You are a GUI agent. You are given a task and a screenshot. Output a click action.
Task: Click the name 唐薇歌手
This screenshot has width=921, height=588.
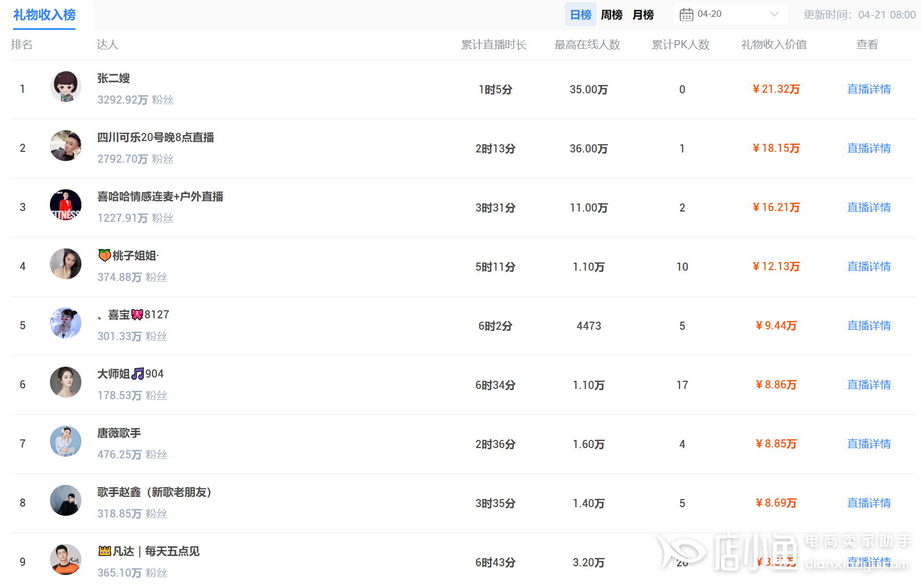coord(119,433)
